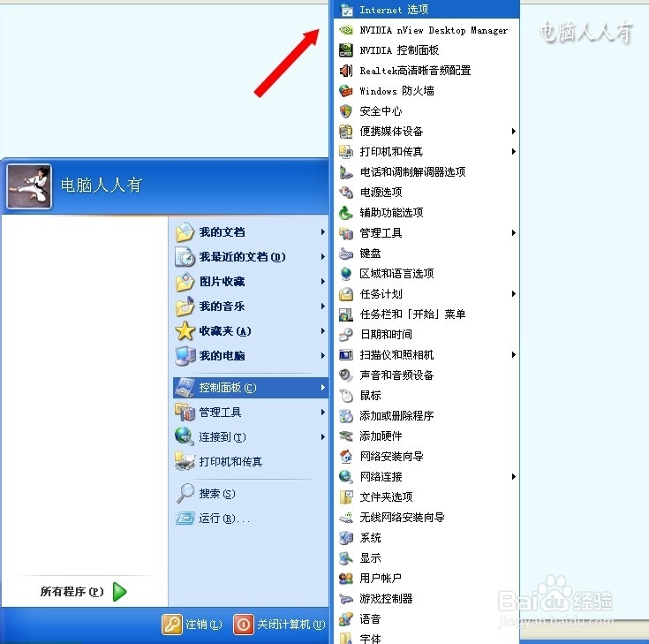This screenshot has width=649, height=644.
Task: Click the 添加硬件 icon
Action: pos(345,436)
